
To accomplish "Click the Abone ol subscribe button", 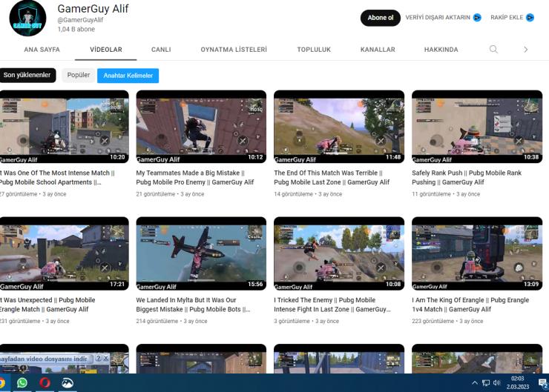I will [381, 18].
